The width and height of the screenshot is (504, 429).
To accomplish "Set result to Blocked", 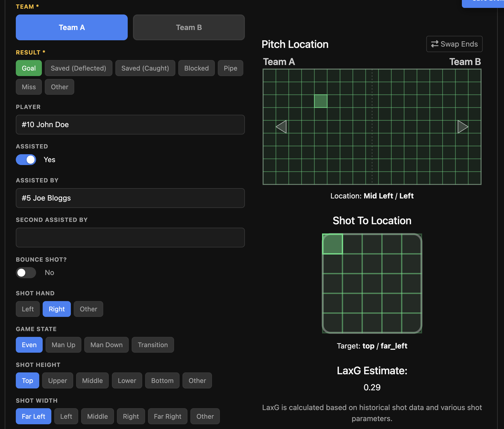I will 196,68.
